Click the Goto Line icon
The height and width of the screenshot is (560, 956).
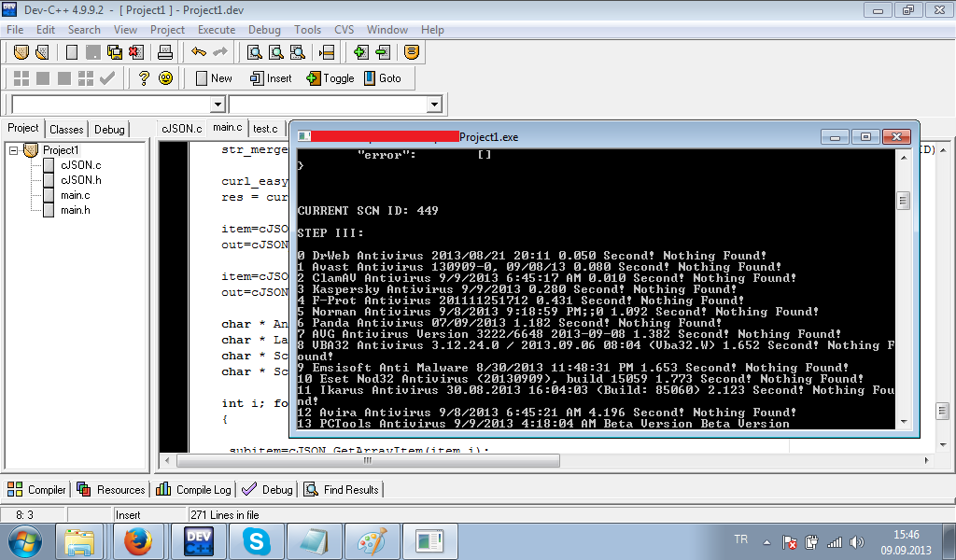coord(327,52)
